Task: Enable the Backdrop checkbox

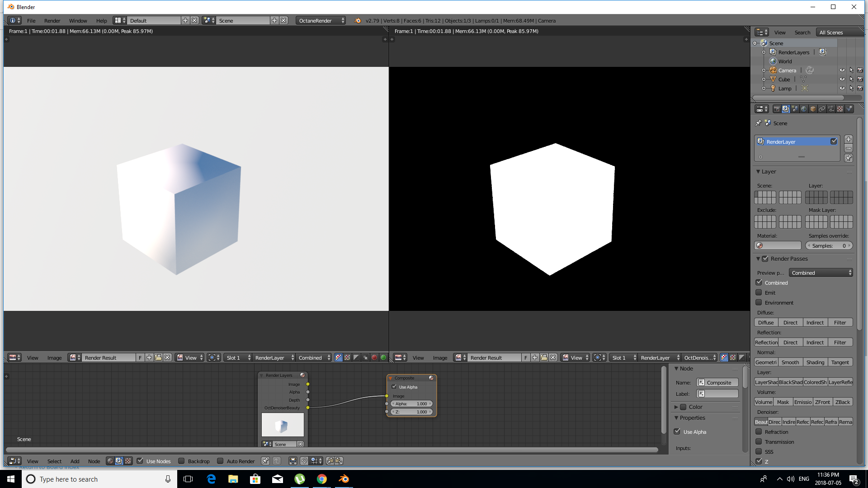Action: tap(182, 461)
